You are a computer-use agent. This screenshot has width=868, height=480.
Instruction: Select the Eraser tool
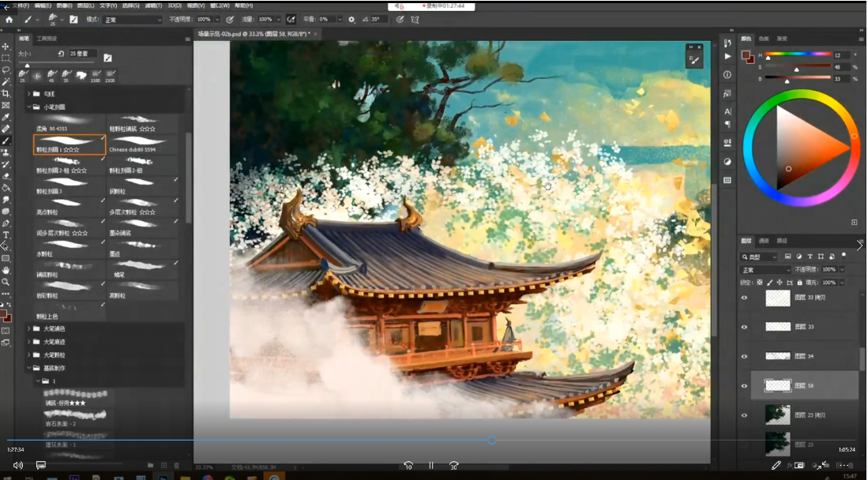6,176
